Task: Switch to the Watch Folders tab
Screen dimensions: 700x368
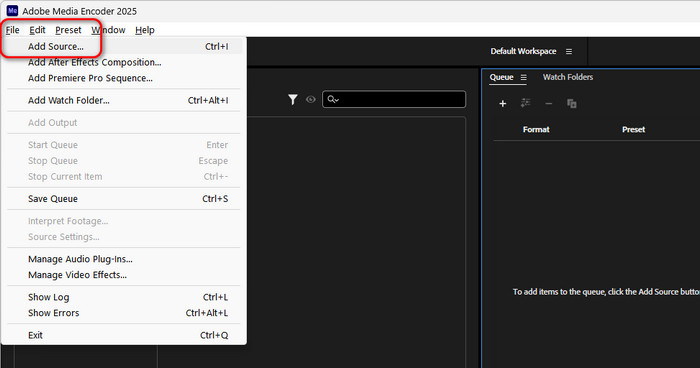Action: tap(568, 77)
